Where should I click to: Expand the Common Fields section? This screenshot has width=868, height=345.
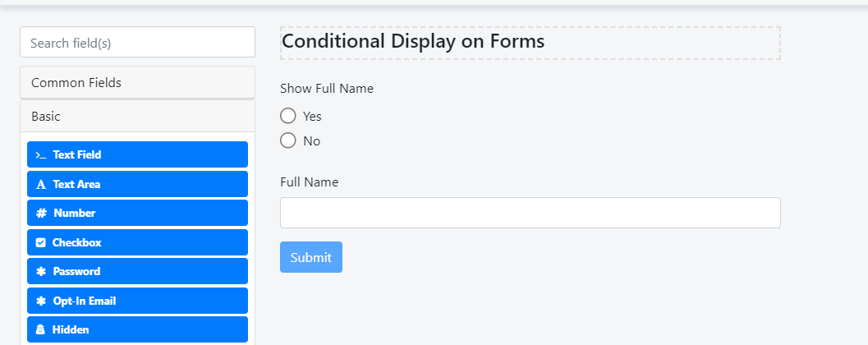[76, 83]
